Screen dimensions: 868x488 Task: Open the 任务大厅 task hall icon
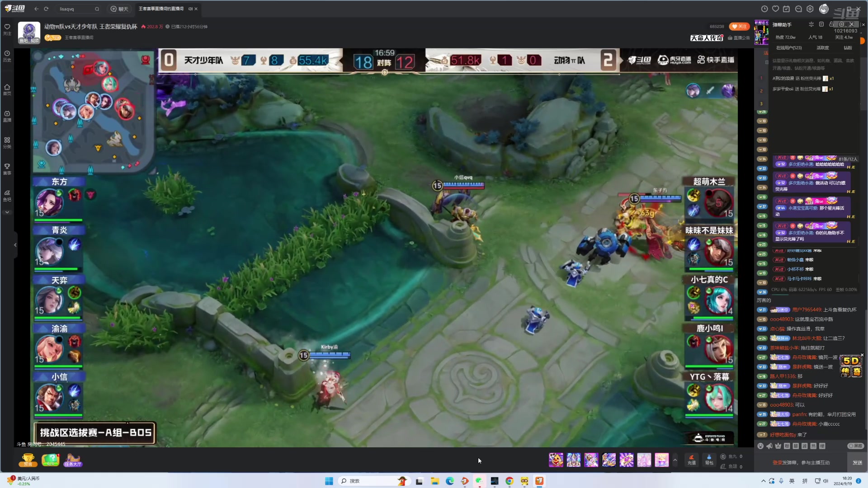pos(73,460)
